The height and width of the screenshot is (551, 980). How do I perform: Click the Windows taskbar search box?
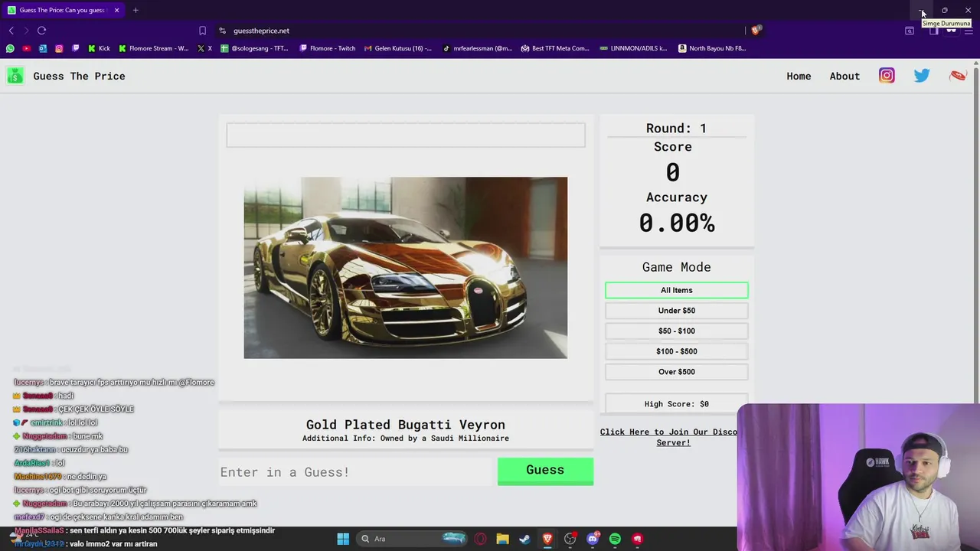pyautogui.click(x=412, y=539)
